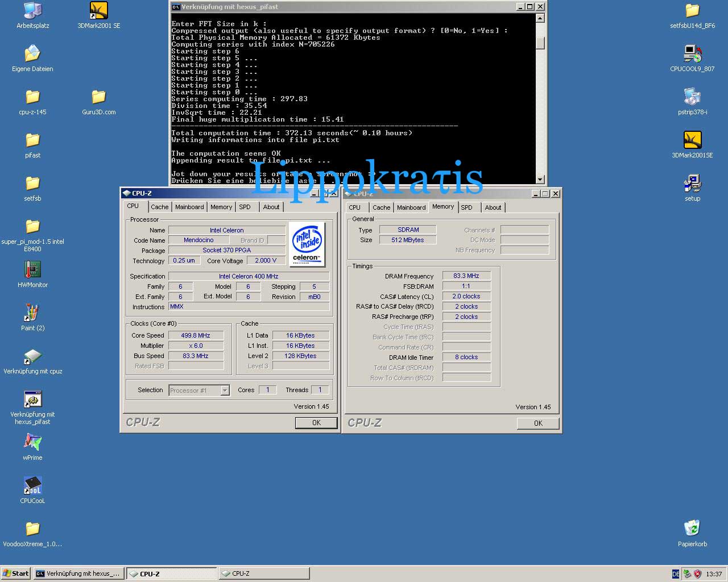The image size is (728, 582).
Task: Select the second CPU-Z taskbar button
Action: [264, 573]
